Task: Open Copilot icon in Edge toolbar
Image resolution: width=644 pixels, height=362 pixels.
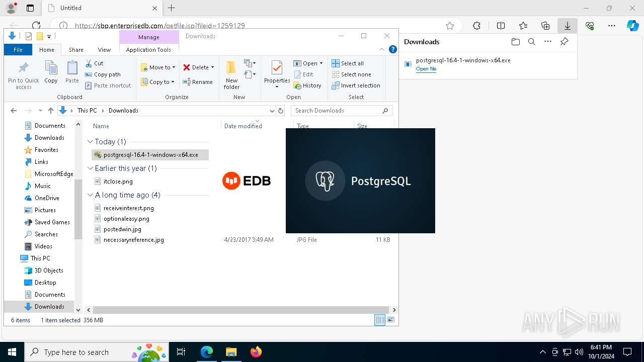Action: coord(632,26)
